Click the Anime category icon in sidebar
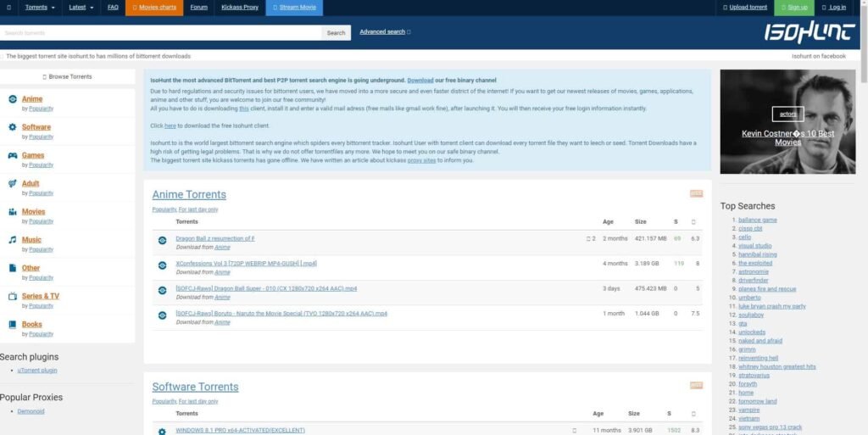The height and width of the screenshot is (435, 868). pyautogui.click(x=12, y=99)
